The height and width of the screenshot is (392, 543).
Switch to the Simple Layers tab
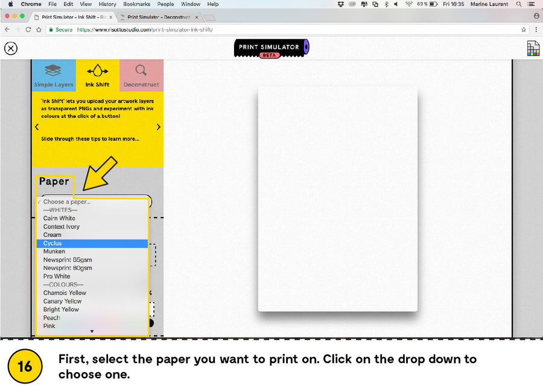click(x=54, y=75)
